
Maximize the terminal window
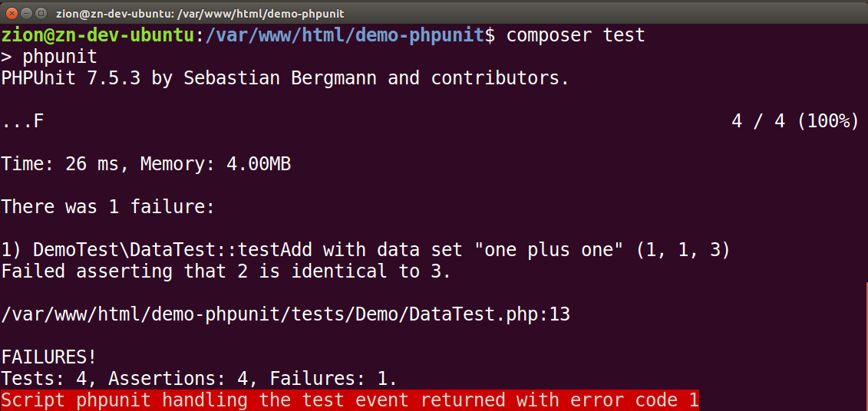point(39,12)
